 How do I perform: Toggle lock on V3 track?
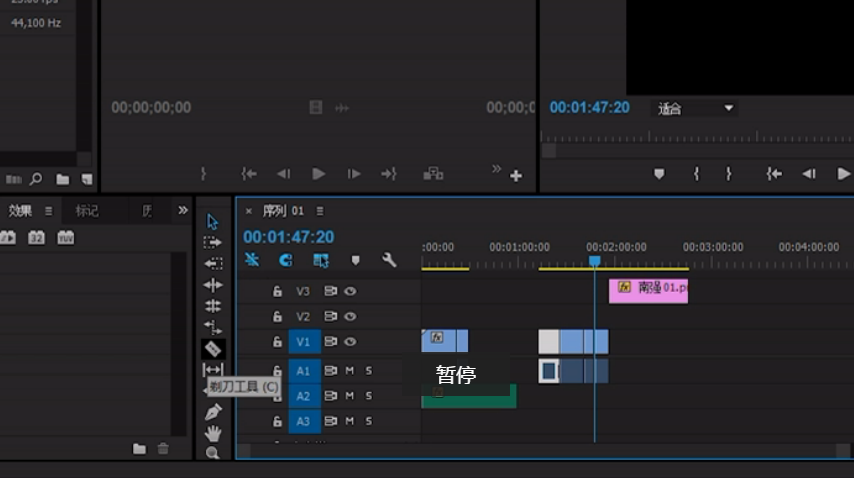tap(277, 291)
